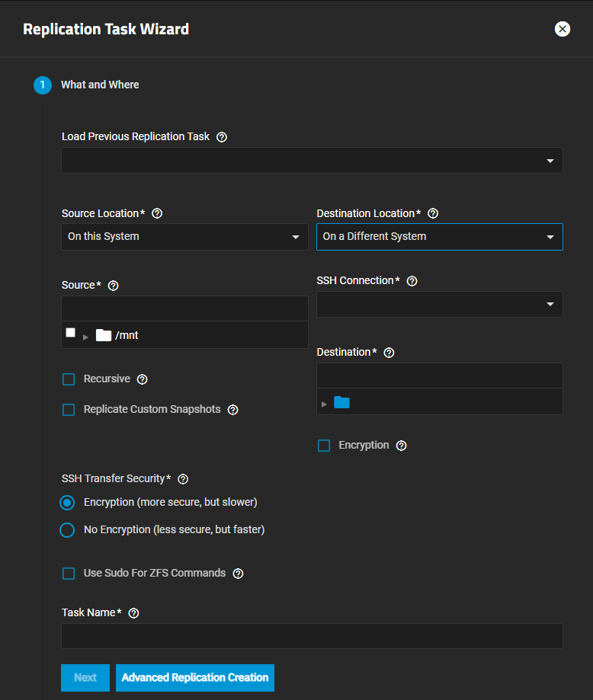Show help for Destination Location
Image resolution: width=593 pixels, height=700 pixels.
tap(434, 214)
